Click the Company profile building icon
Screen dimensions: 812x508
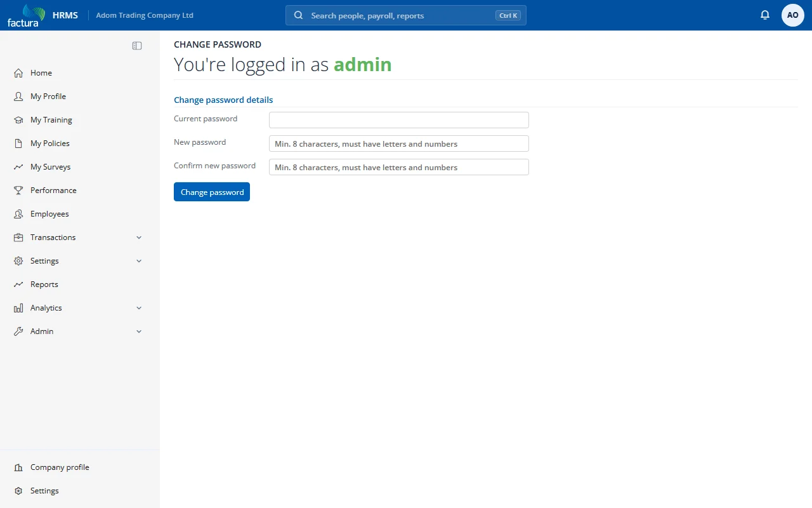click(x=18, y=467)
